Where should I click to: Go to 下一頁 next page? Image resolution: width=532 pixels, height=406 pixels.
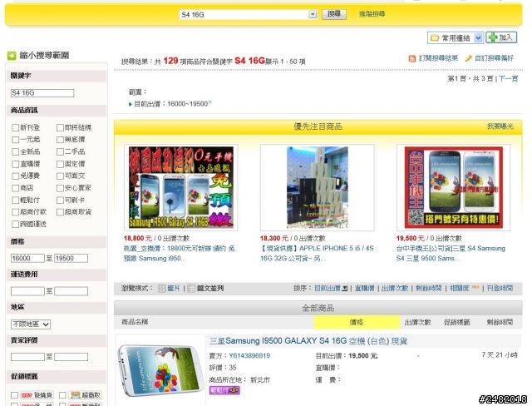[x=508, y=79]
